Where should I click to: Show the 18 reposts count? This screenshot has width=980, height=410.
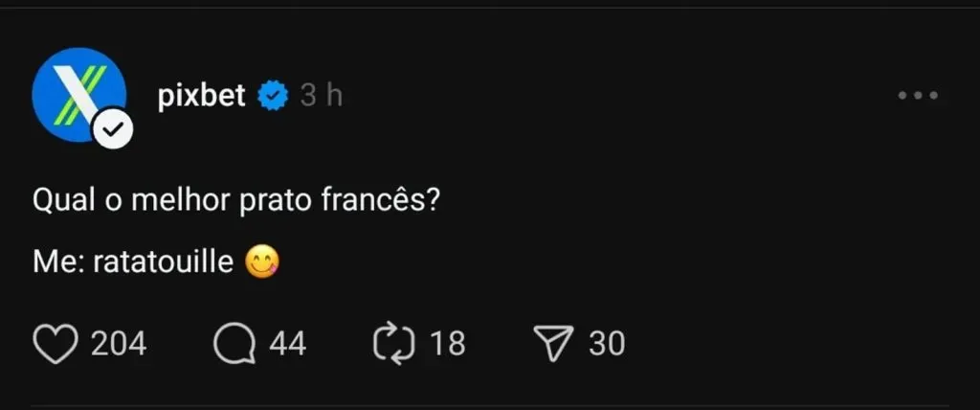click(x=447, y=344)
